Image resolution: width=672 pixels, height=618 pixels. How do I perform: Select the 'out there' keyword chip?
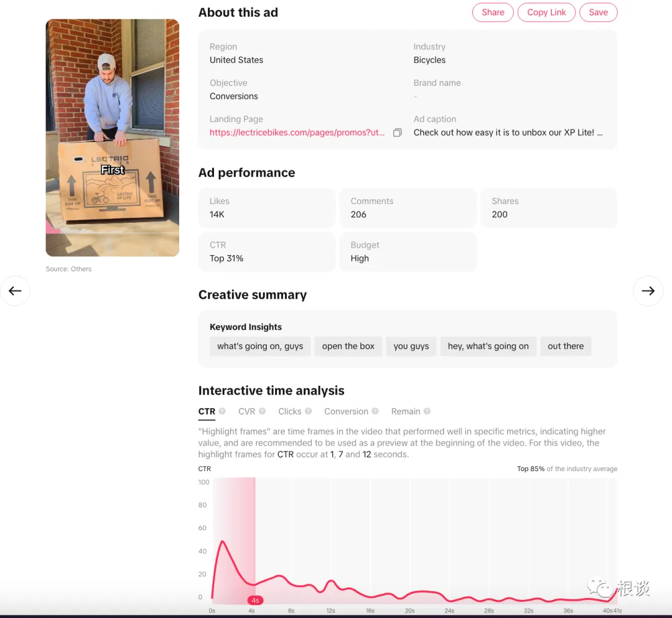566,346
